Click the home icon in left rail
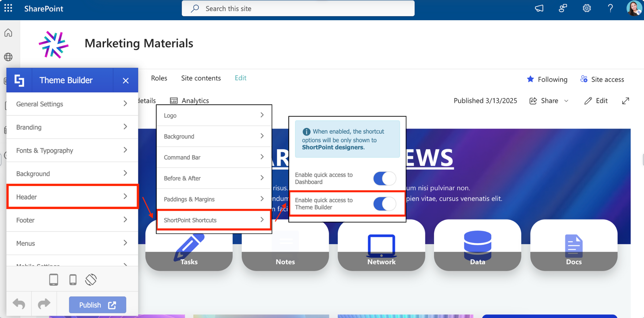Image resolution: width=644 pixels, height=318 pixels. tap(8, 33)
